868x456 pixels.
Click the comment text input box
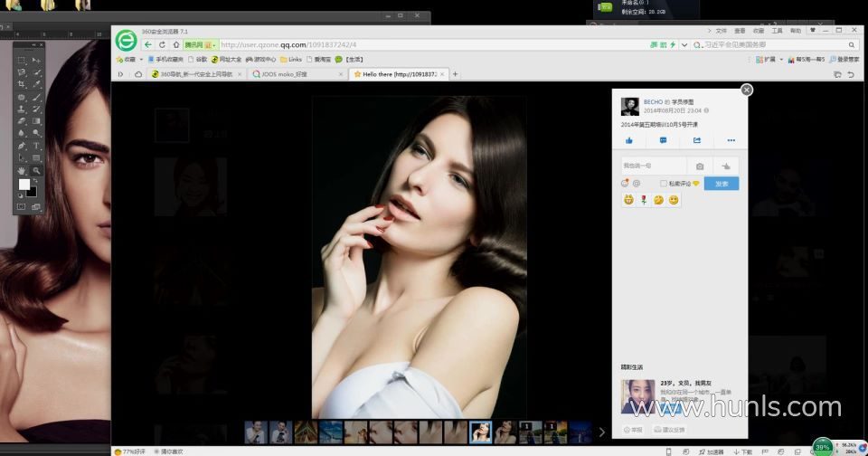pos(653,166)
